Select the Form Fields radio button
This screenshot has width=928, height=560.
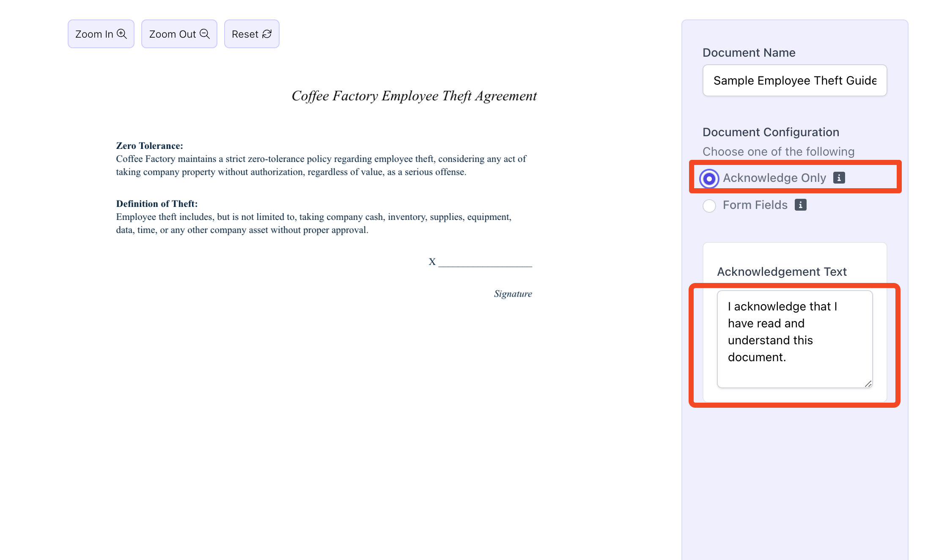coord(709,206)
